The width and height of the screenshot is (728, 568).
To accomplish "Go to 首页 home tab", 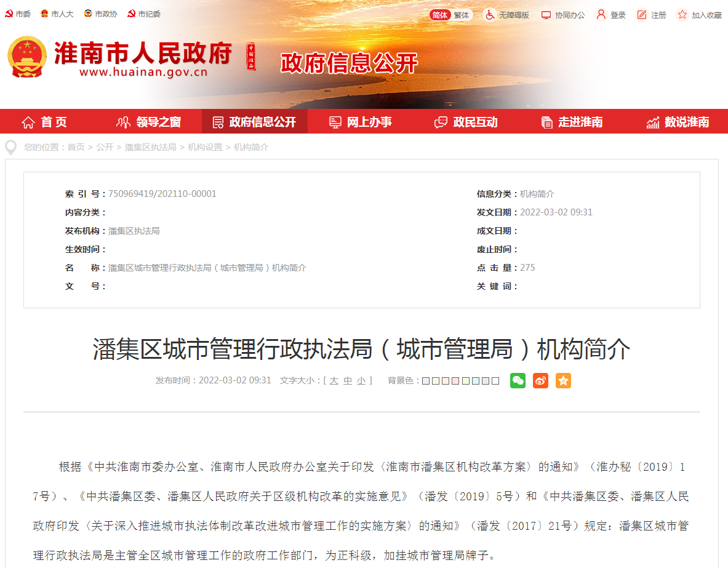I will (43, 121).
